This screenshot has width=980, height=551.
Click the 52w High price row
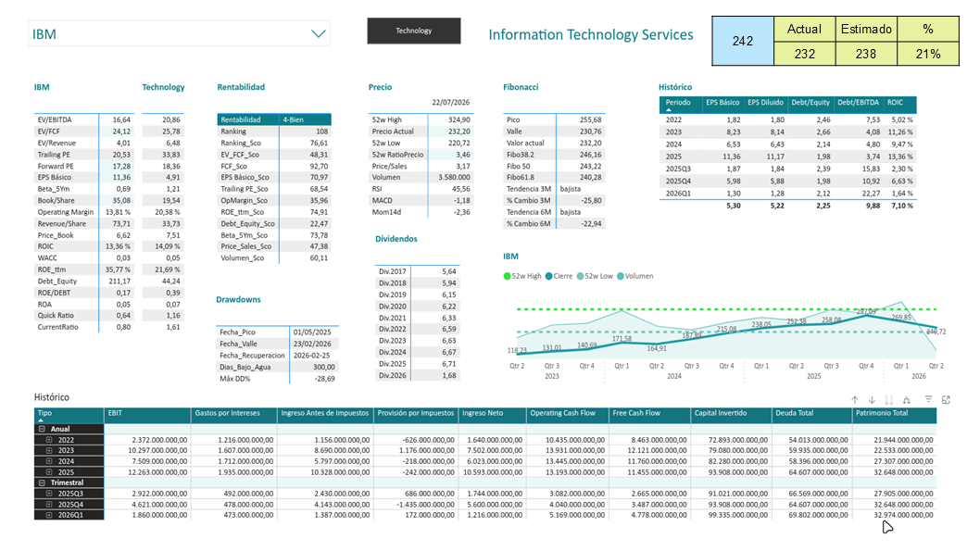coord(421,119)
